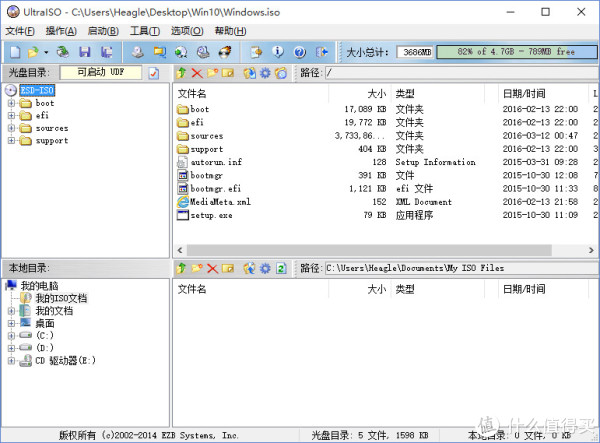This screenshot has height=443, width=600.
Task: Extract files from the disc image
Action: 249,73
